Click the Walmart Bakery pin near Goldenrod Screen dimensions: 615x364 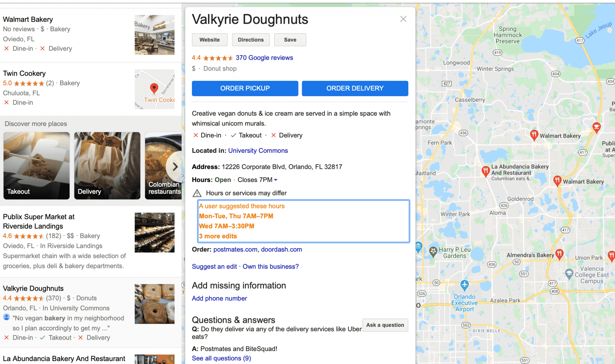pyautogui.click(x=557, y=181)
